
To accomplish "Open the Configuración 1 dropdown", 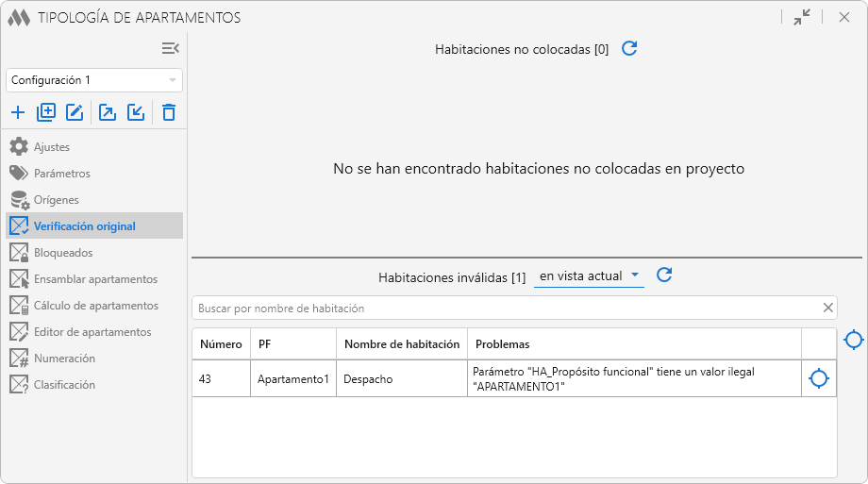I will tap(94, 80).
